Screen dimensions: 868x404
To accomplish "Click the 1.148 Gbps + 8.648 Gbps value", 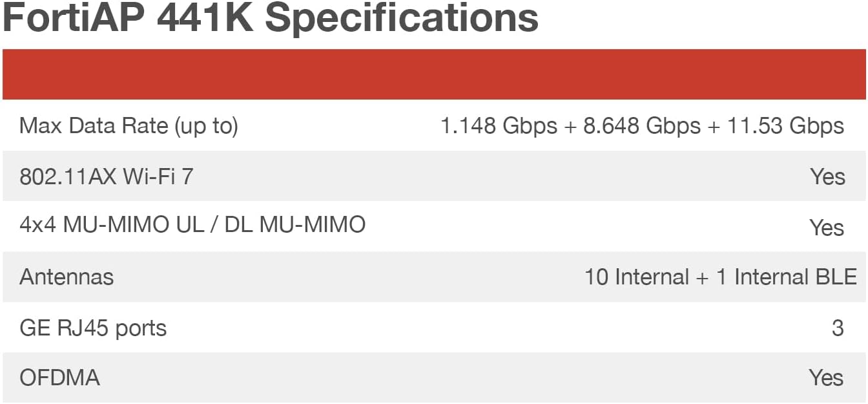I will pyautogui.click(x=570, y=125).
